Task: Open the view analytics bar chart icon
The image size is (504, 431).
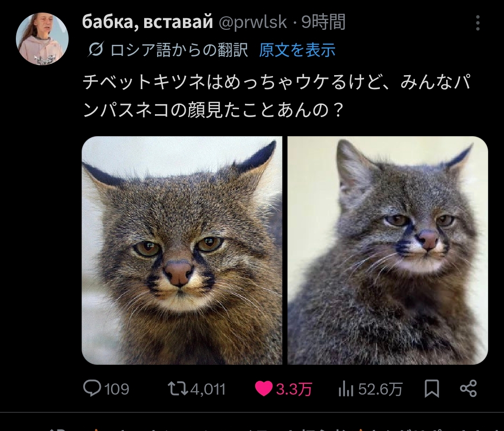Action: point(345,389)
